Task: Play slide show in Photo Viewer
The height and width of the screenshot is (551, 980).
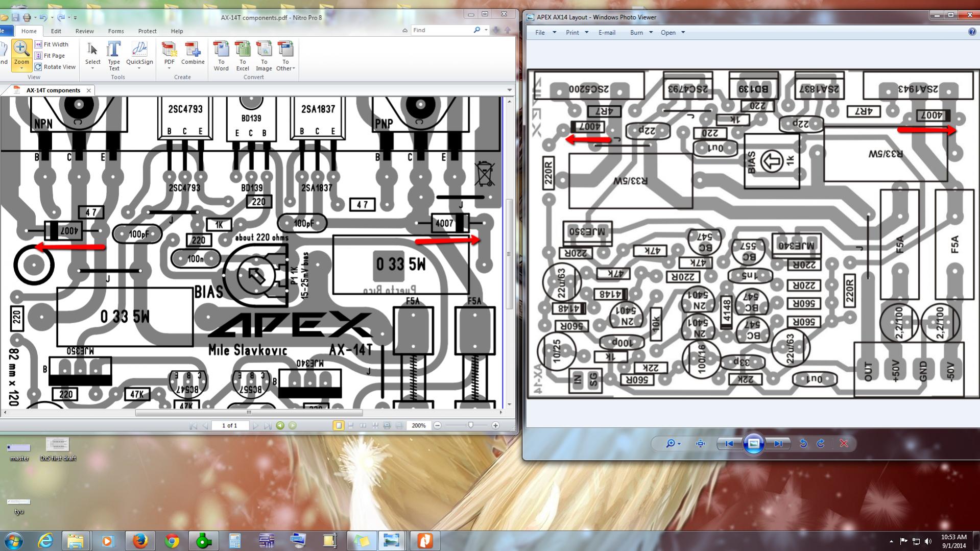Action: coord(753,443)
